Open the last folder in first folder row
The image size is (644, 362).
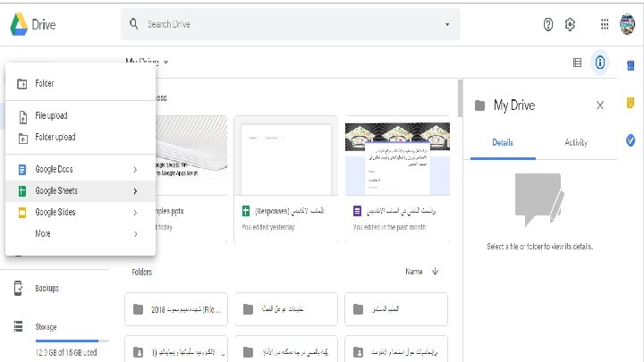click(x=396, y=309)
